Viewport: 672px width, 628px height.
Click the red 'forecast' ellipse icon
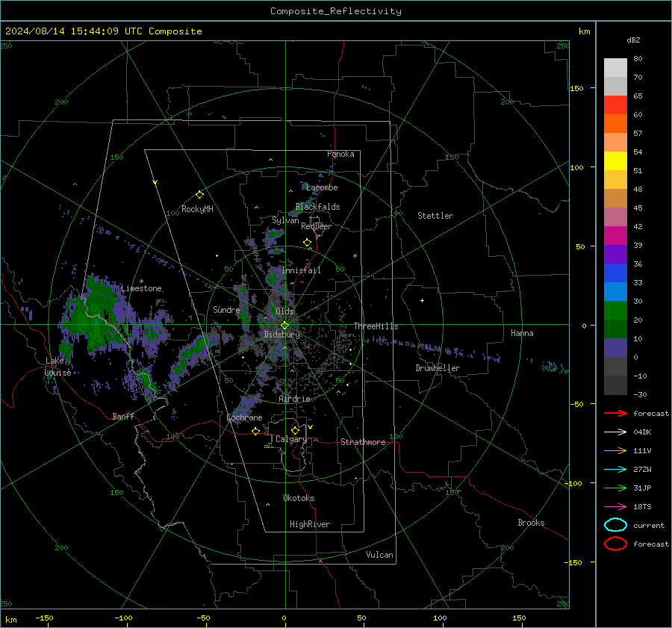click(615, 544)
